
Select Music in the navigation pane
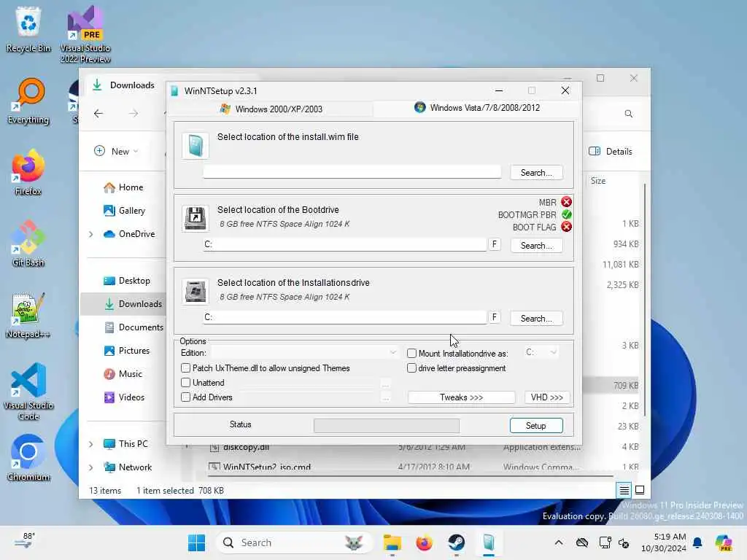pyautogui.click(x=123, y=374)
